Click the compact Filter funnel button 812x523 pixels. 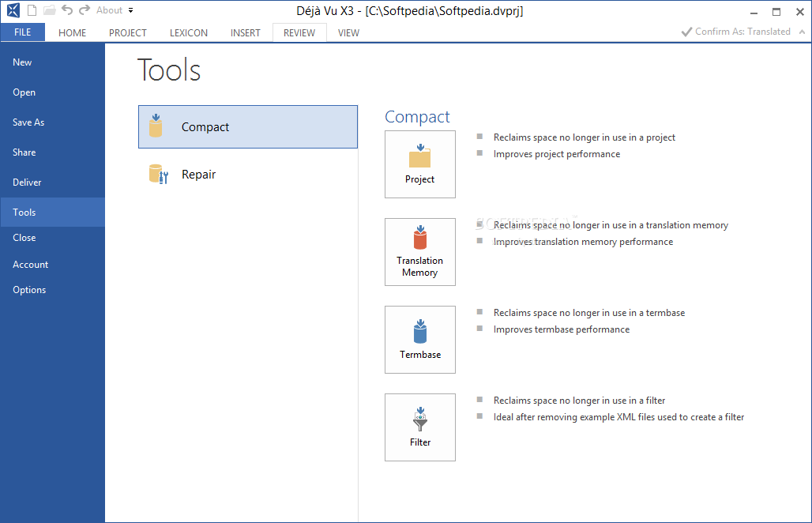click(420, 427)
